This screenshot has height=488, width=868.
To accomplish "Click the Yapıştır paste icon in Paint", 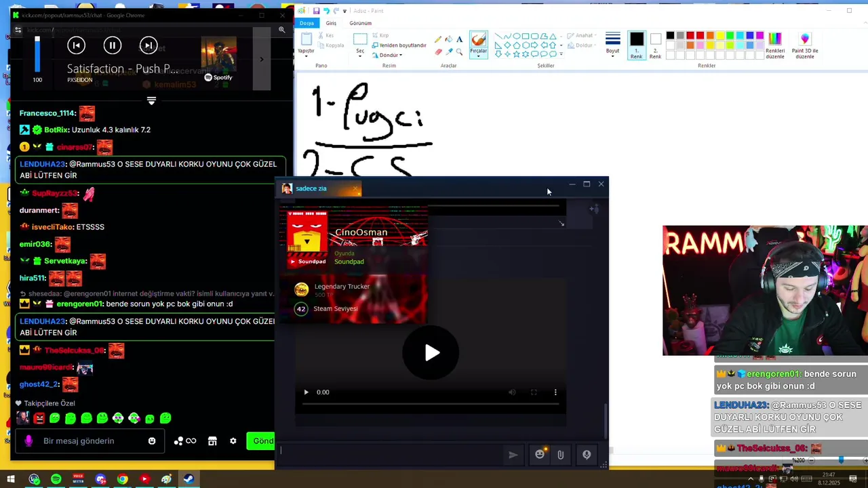I will click(x=307, y=39).
